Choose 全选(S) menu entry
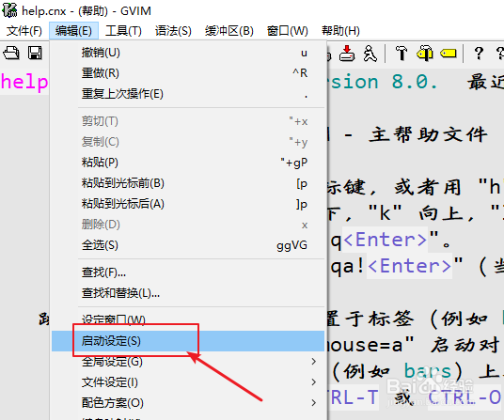Image resolution: width=504 pixels, height=420 pixels. (x=188, y=245)
